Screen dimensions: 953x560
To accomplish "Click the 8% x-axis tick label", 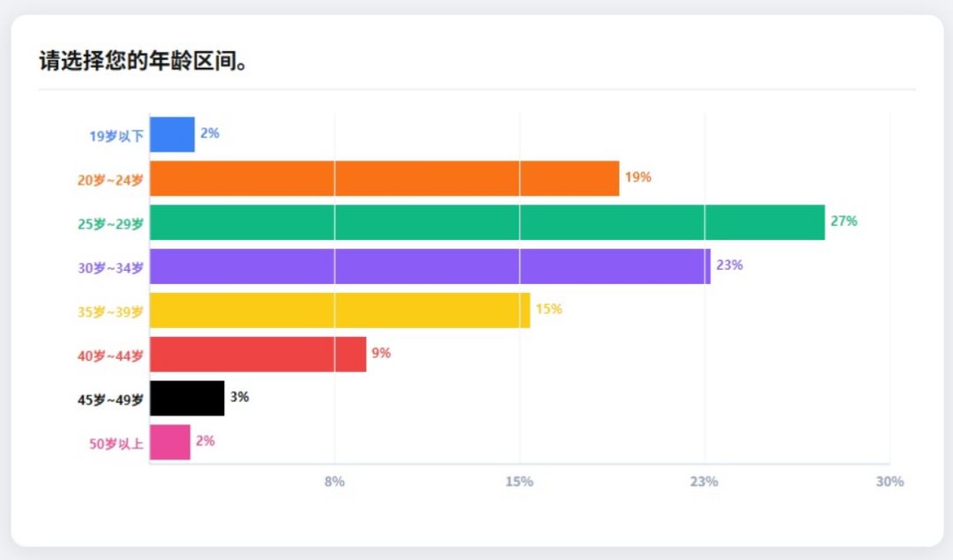I will [334, 482].
